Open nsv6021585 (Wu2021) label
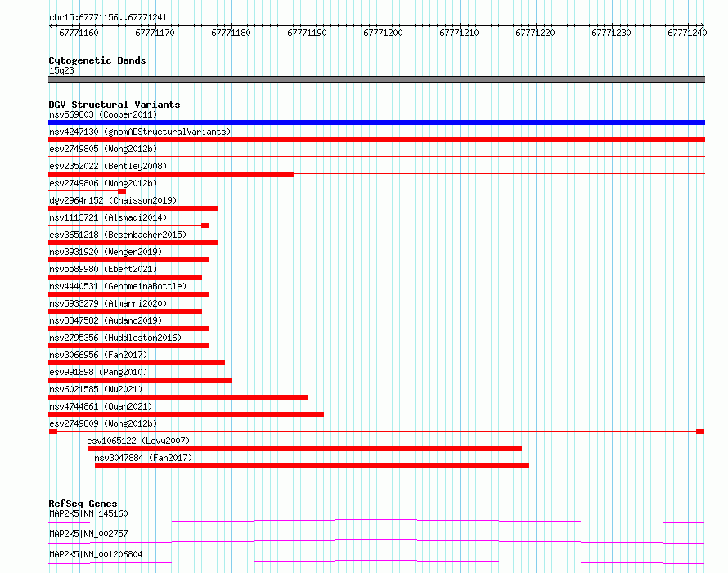 (96, 389)
